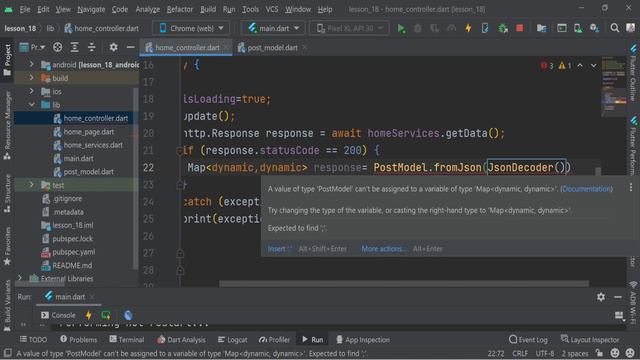Open the Pixel XL API 30 dropdown
Screen dimensions: 640x360
point(350,28)
